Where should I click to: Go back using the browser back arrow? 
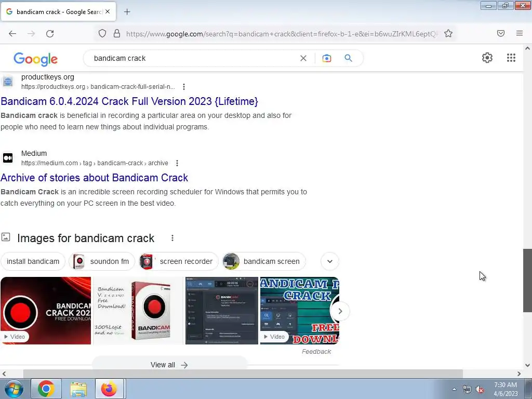click(12, 34)
